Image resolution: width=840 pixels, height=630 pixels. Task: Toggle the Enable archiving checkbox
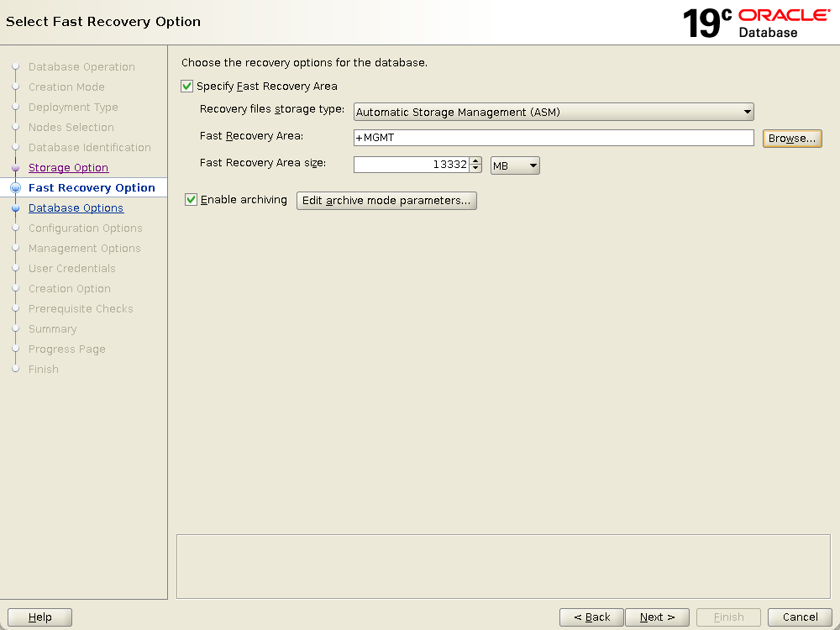pos(192,200)
